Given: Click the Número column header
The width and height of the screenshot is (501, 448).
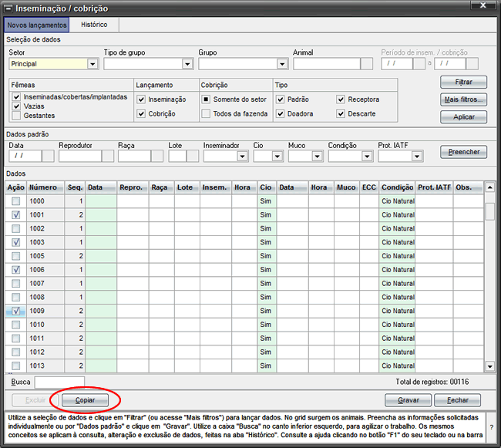Looking at the screenshot, I should point(45,187).
